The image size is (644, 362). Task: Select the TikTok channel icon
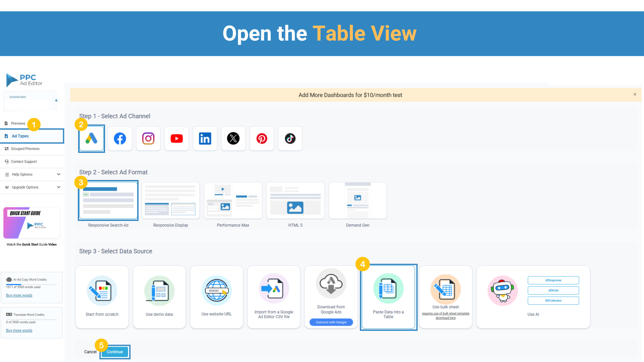click(290, 138)
